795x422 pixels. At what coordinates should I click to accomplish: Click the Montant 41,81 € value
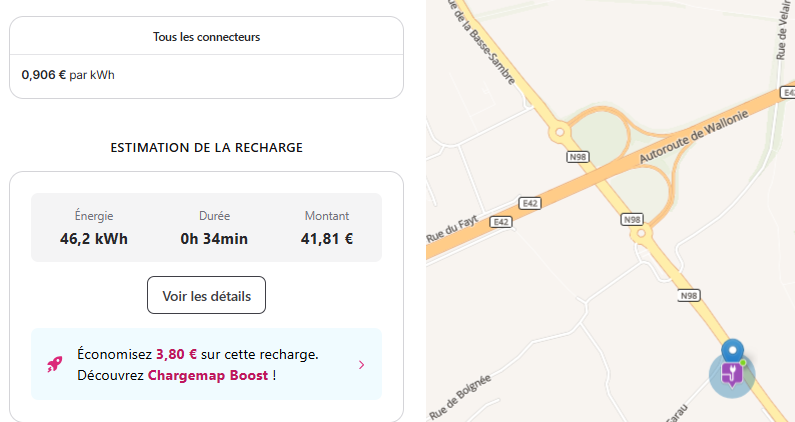327,239
